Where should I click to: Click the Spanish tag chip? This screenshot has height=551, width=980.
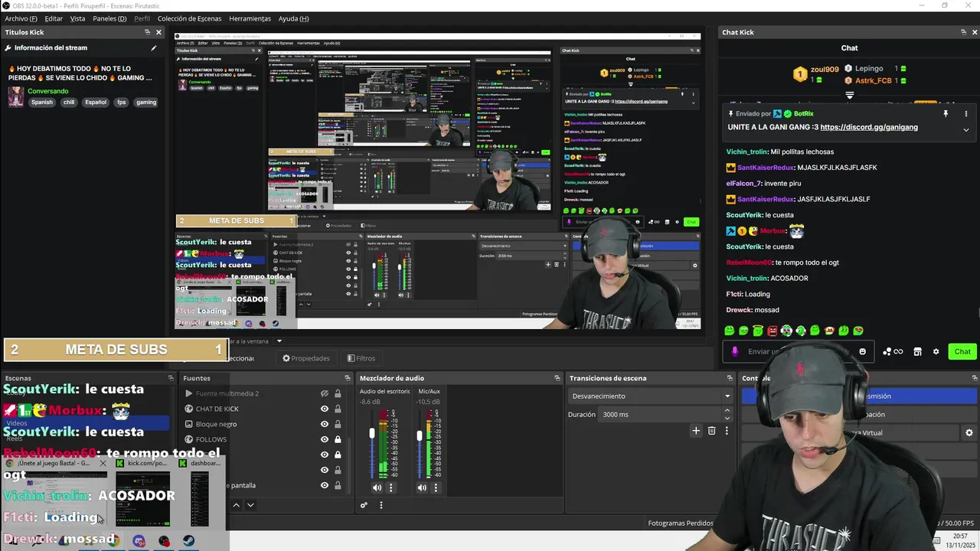point(42,102)
